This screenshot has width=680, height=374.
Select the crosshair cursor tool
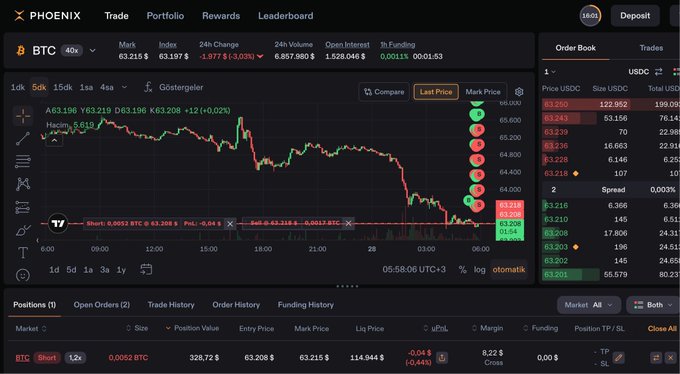pos(23,116)
